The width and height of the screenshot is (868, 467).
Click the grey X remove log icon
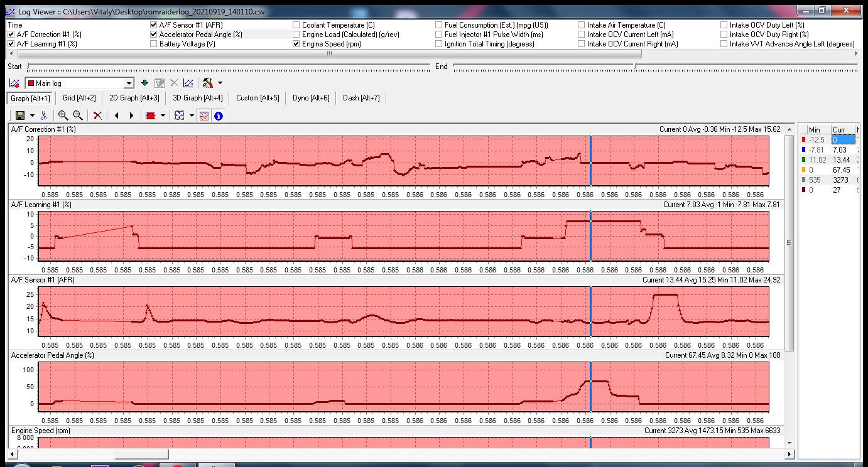point(174,83)
